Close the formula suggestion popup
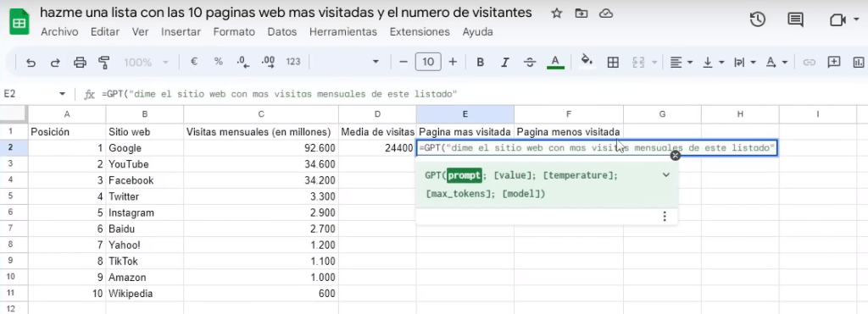868x314 pixels. 675,156
